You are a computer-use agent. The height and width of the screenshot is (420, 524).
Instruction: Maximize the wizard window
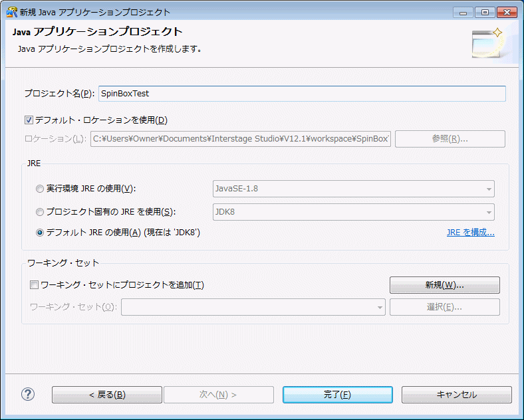485,13
